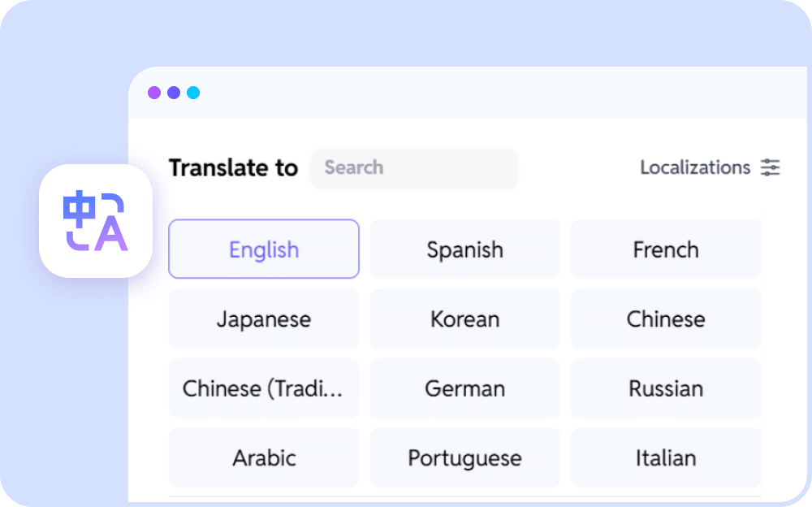Click the cyan window dot
The image size is (812, 507).
tap(193, 93)
